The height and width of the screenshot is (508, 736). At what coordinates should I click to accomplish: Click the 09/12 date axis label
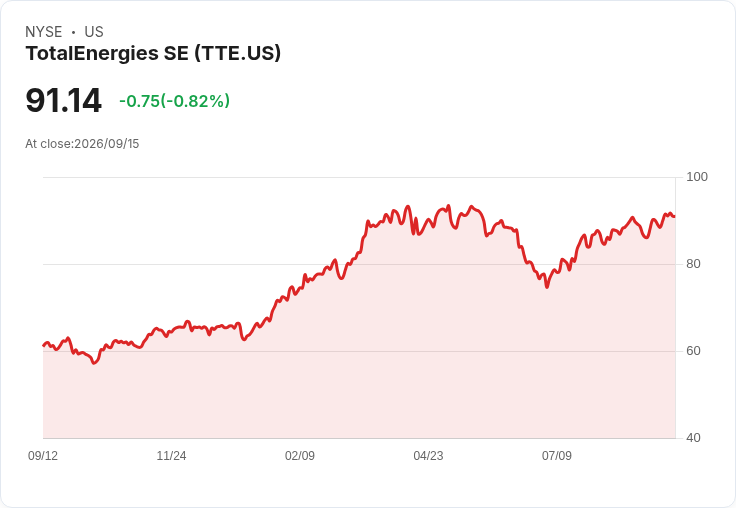tap(43, 455)
